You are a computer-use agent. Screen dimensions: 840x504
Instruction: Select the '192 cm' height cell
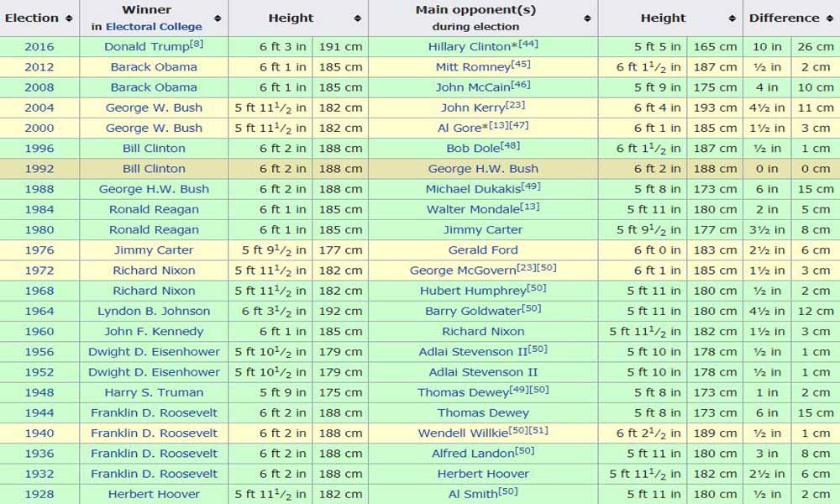point(341,311)
